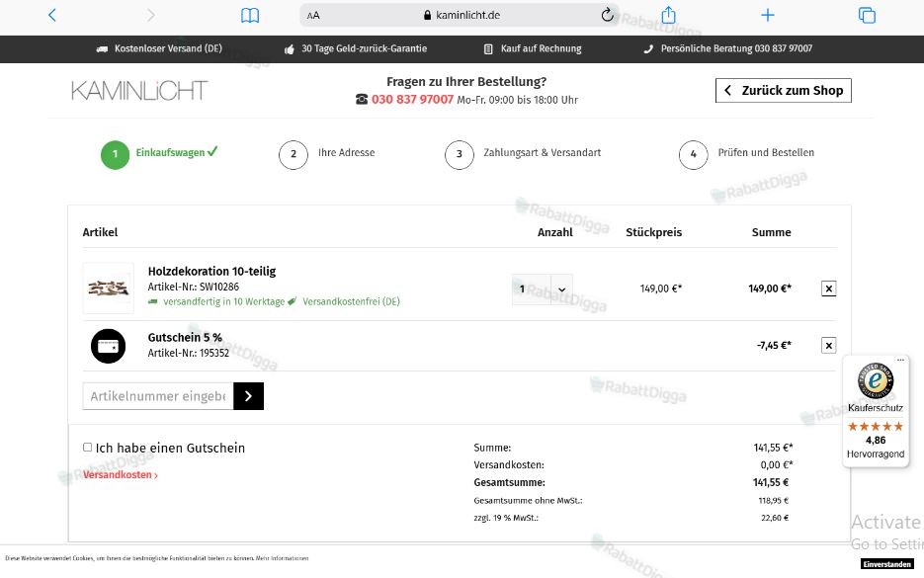Click the Kauf auf Rechnung banner item
Screen dimensions: 924x578
(x=533, y=48)
